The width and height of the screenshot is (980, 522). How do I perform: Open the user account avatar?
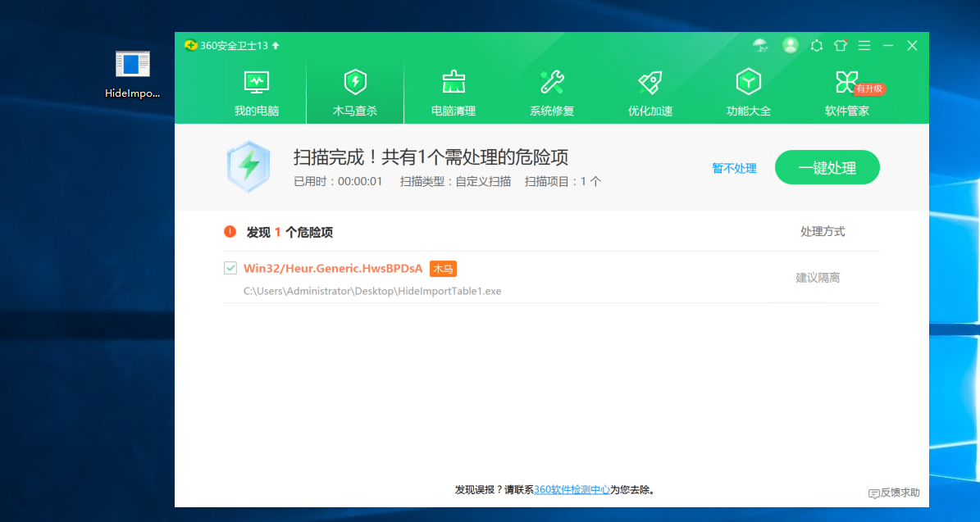[790, 46]
